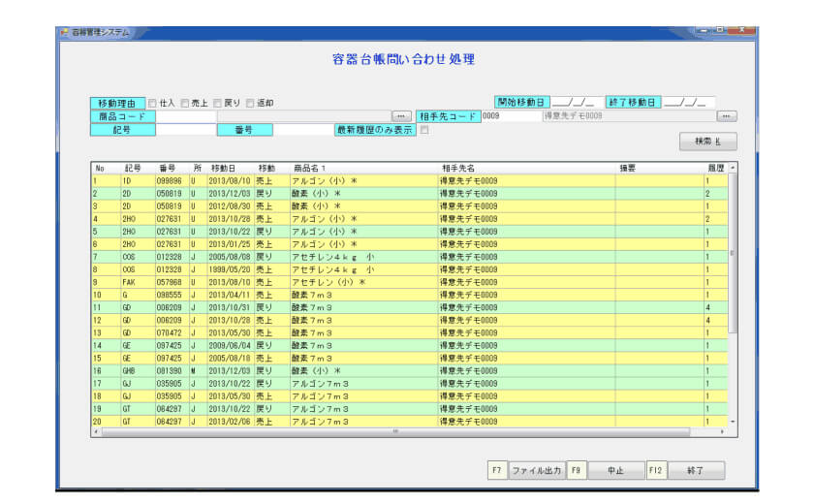The height and width of the screenshot is (504, 814).
Task: Toggle the 最新履歴のみ表示 checkbox
Action: (424, 130)
